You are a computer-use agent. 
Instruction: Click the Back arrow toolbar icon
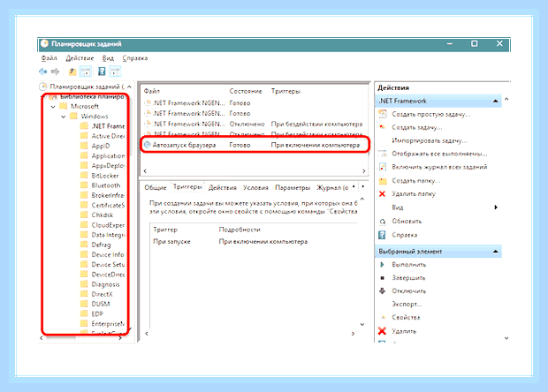point(43,72)
